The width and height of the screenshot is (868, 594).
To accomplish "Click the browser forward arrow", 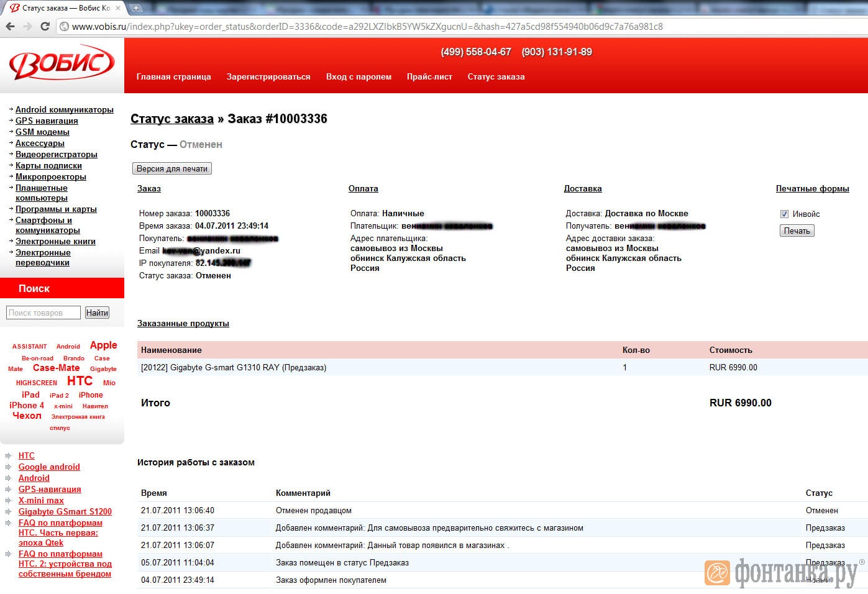I will 27,27.
